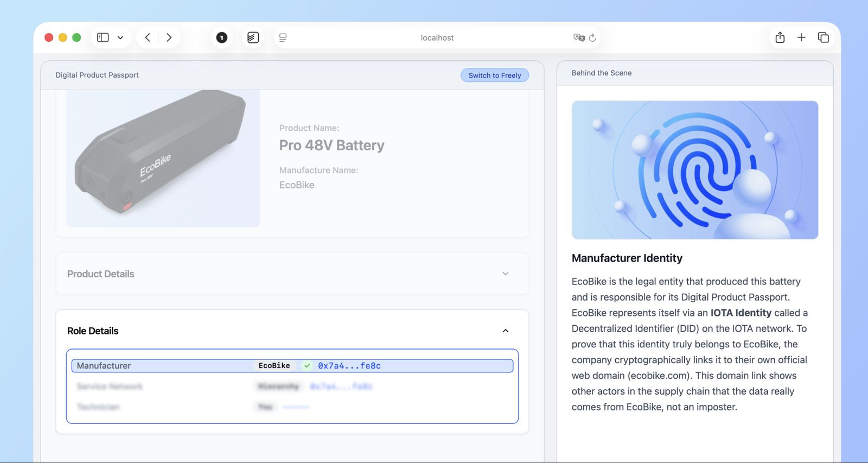Click the yellow minimize window button
This screenshot has width=868, height=463.
tap(62, 37)
